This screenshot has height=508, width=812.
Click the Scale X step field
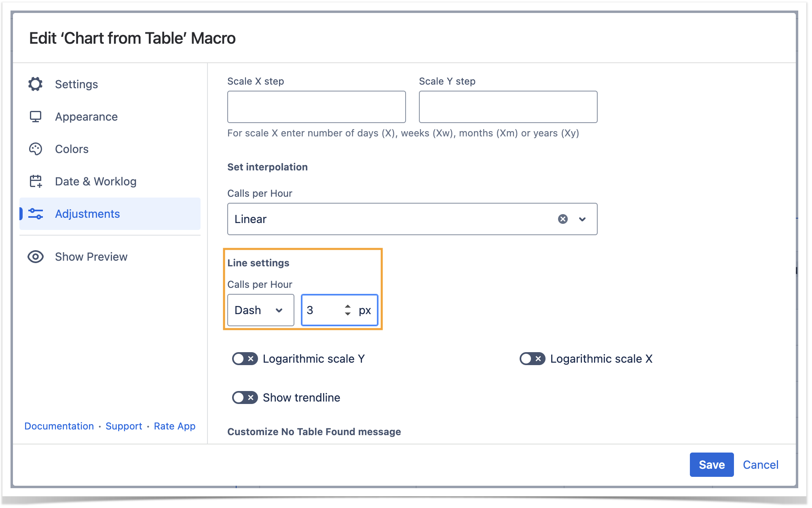coord(316,107)
